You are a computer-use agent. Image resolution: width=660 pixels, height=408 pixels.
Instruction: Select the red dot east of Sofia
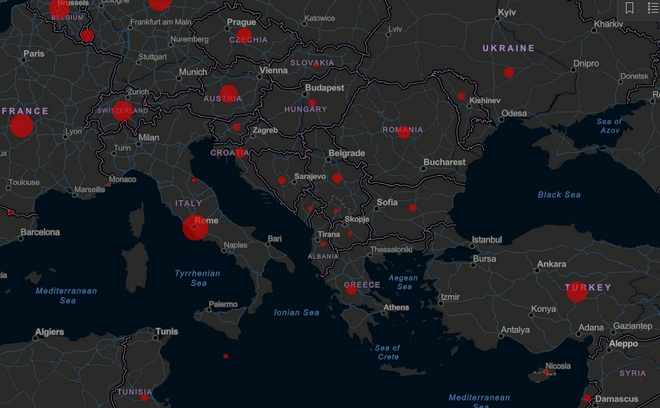(412, 207)
